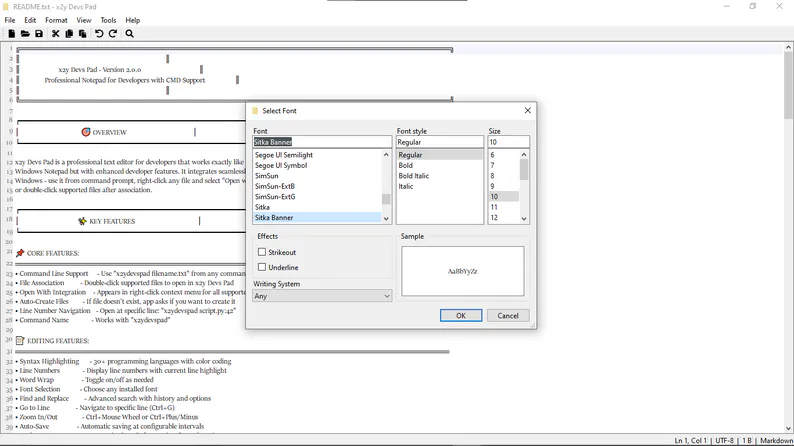Image resolution: width=794 pixels, height=446 pixels.
Task: Enable the Underline effect checkbox
Action: pyautogui.click(x=262, y=267)
